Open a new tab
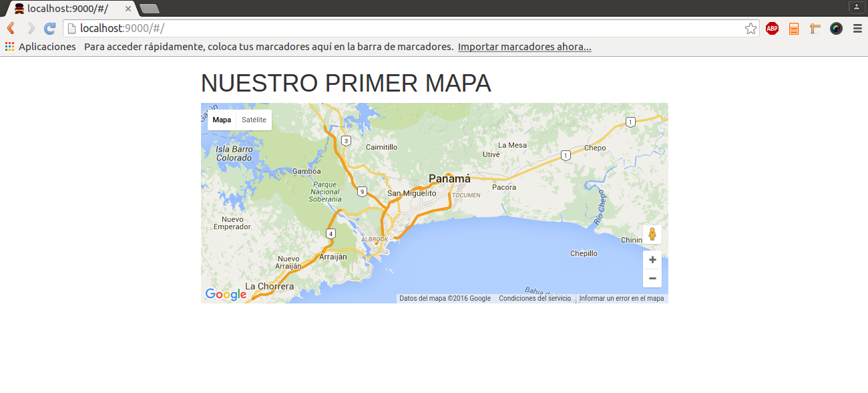The height and width of the screenshot is (393, 868). coord(150,9)
